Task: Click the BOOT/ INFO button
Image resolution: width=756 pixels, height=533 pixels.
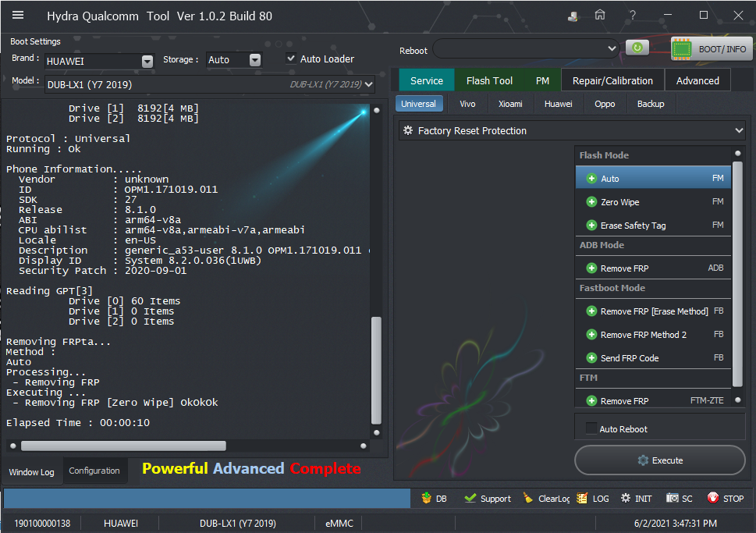Action: tap(712, 49)
